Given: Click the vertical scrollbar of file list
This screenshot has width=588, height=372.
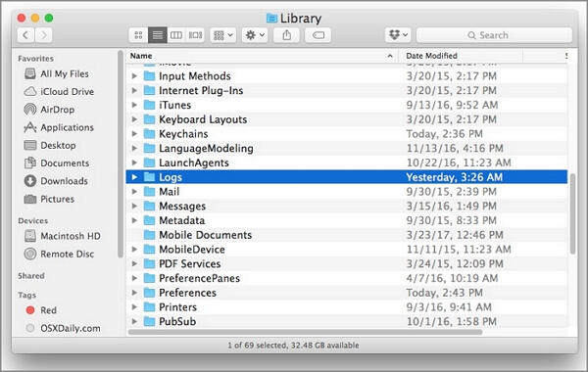Looking at the screenshot, I should [x=572, y=213].
